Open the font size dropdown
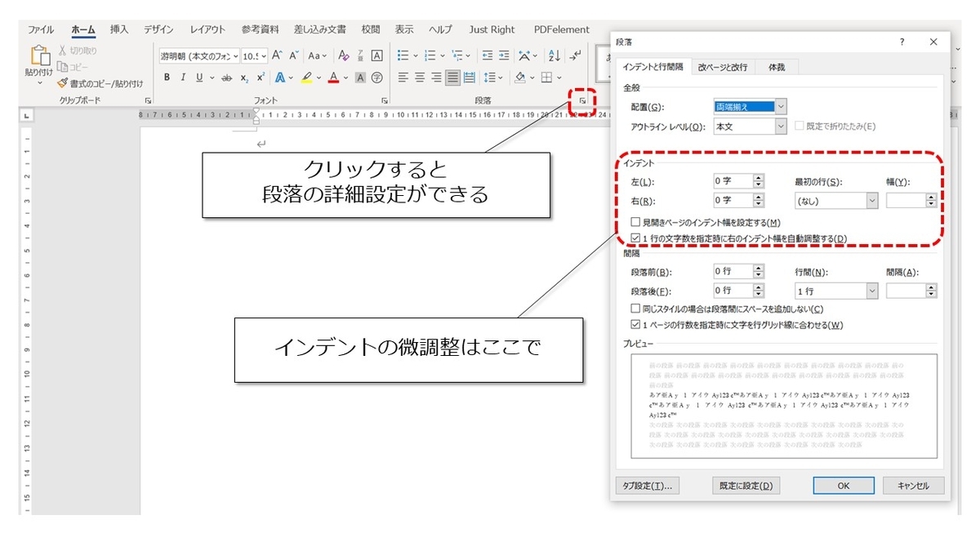This screenshot has width=980, height=551. (x=264, y=56)
